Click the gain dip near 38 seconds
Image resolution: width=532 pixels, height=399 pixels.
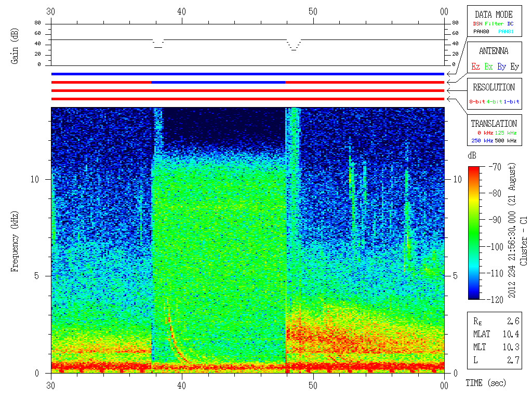[x=158, y=44]
